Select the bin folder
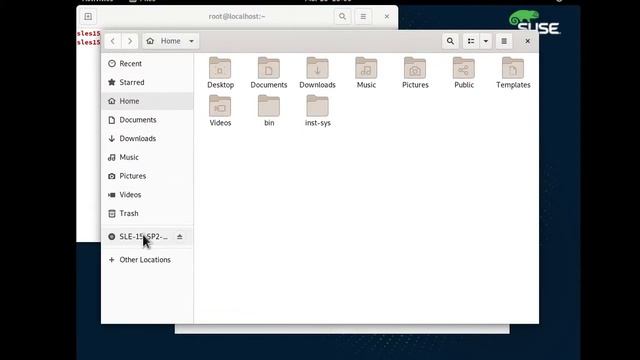This screenshot has height=360, width=640. click(269, 111)
